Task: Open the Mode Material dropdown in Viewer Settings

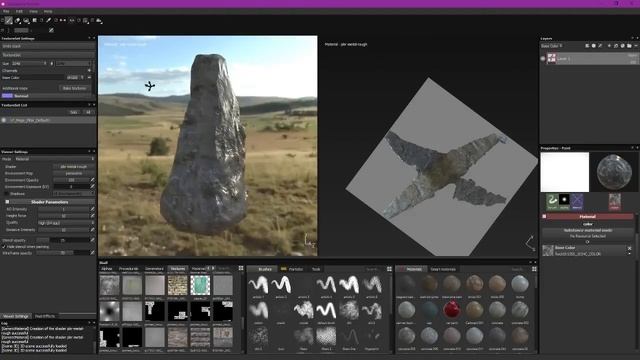Action: [x=54, y=159]
